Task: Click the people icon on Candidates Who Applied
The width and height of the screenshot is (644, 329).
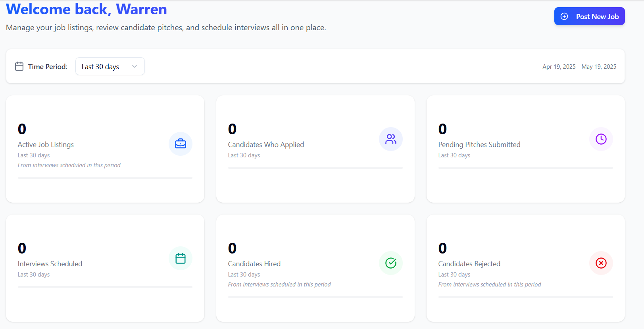Action: (391, 139)
